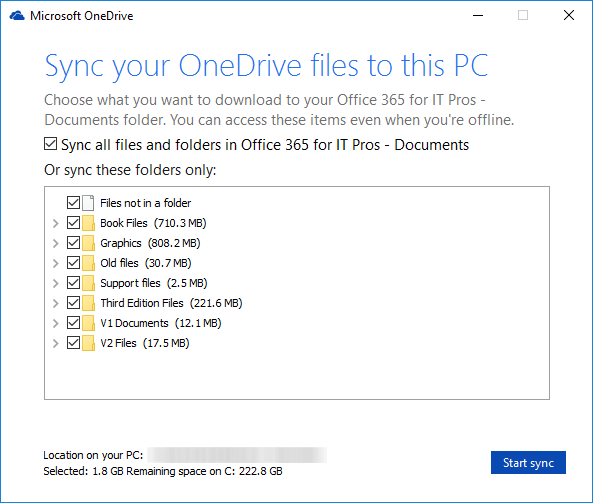Click the Third Edition Files folder icon
The height and width of the screenshot is (503, 593).
(x=88, y=303)
